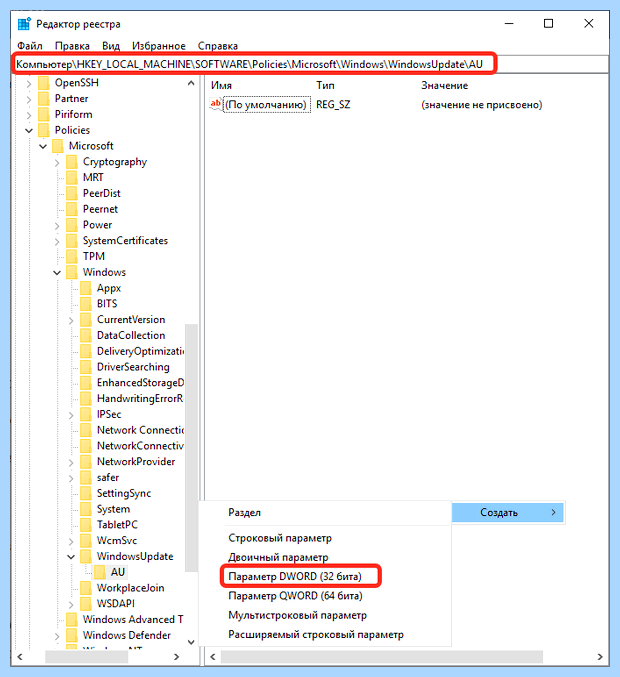Click the DataCollection folder icon
This screenshot has height=677, width=620.
pyautogui.click(x=86, y=335)
